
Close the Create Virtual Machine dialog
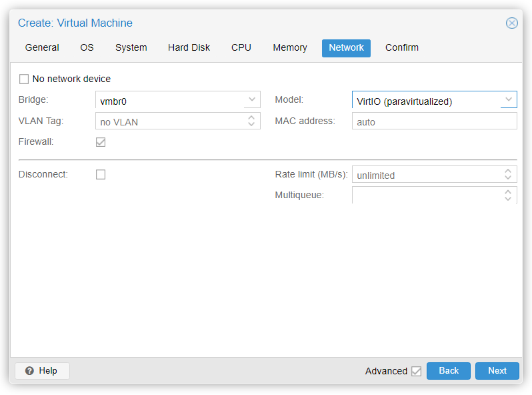click(x=511, y=23)
